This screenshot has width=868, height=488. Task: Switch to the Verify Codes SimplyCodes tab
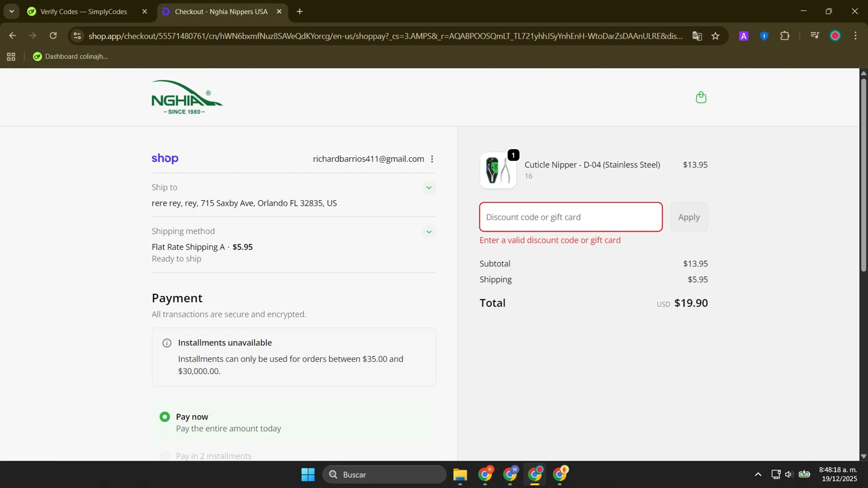click(x=87, y=12)
